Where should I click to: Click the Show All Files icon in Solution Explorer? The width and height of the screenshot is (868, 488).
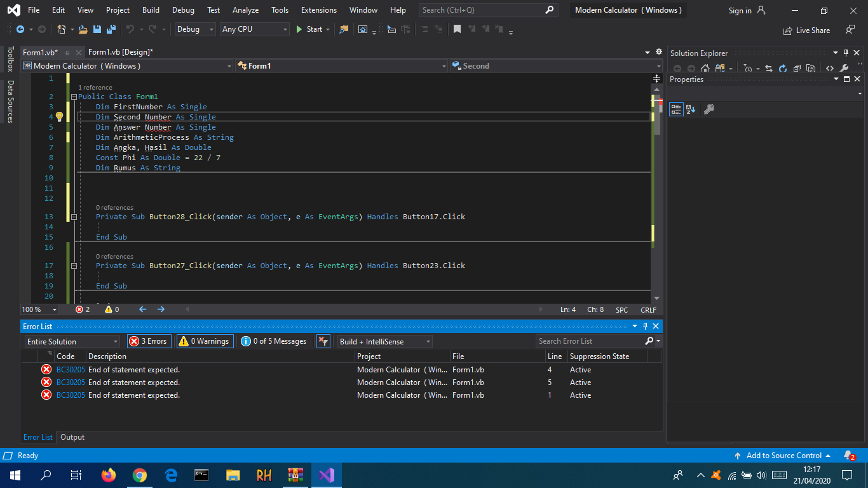tap(811, 69)
